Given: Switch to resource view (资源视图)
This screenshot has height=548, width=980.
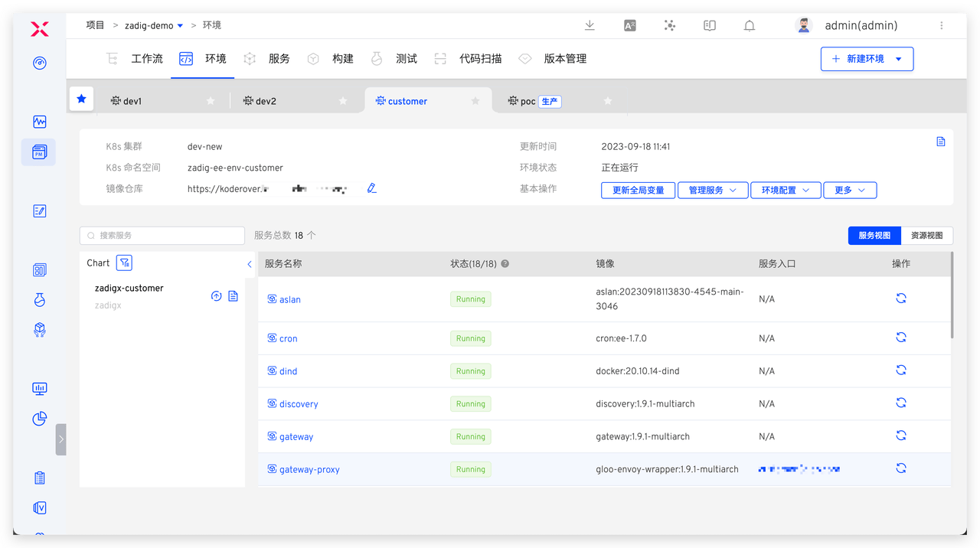Looking at the screenshot, I should click(x=926, y=236).
